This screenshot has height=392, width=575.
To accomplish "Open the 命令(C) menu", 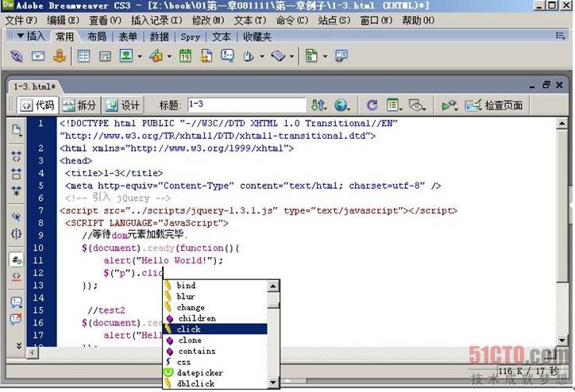I will [x=292, y=21].
